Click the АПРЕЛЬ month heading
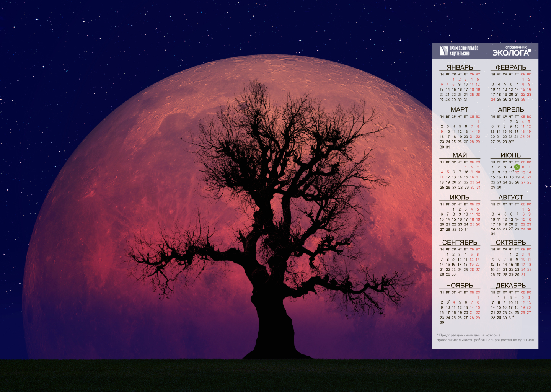 (x=511, y=109)
